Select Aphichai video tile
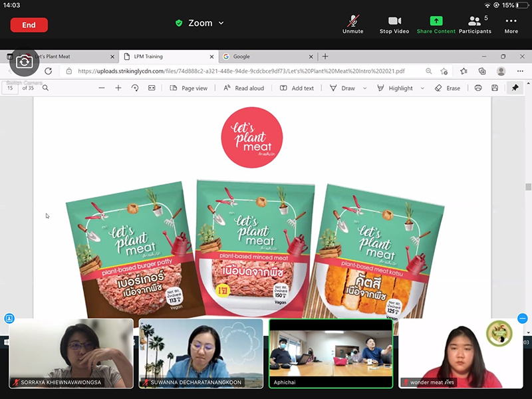Viewport: 532px width, 399px height. [x=331, y=354]
